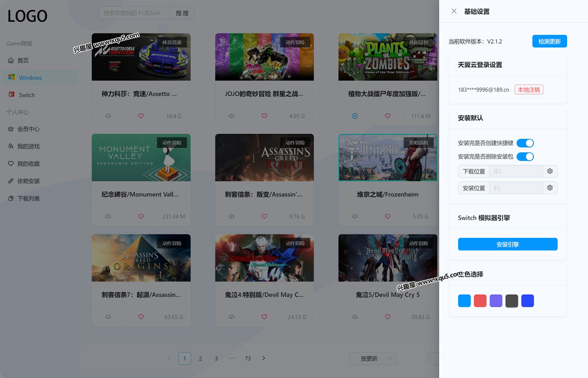Click download icon for 纪念碑谷 Monument Valley
Screen dimensions: 588x378
coord(108,216)
